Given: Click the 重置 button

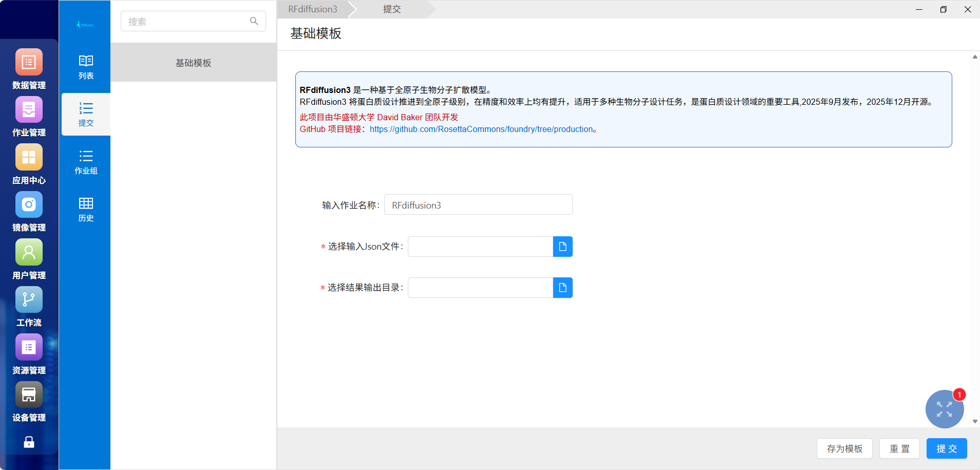Looking at the screenshot, I should coord(899,448).
